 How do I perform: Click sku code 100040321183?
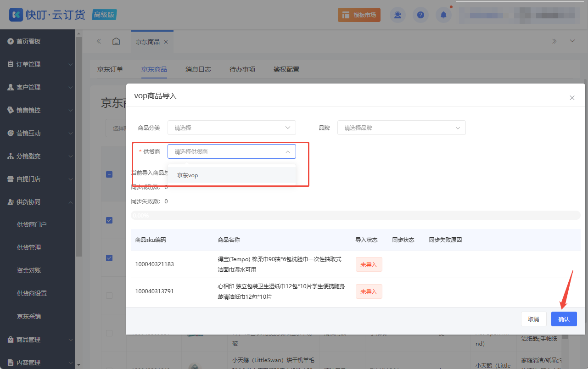point(154,264)
